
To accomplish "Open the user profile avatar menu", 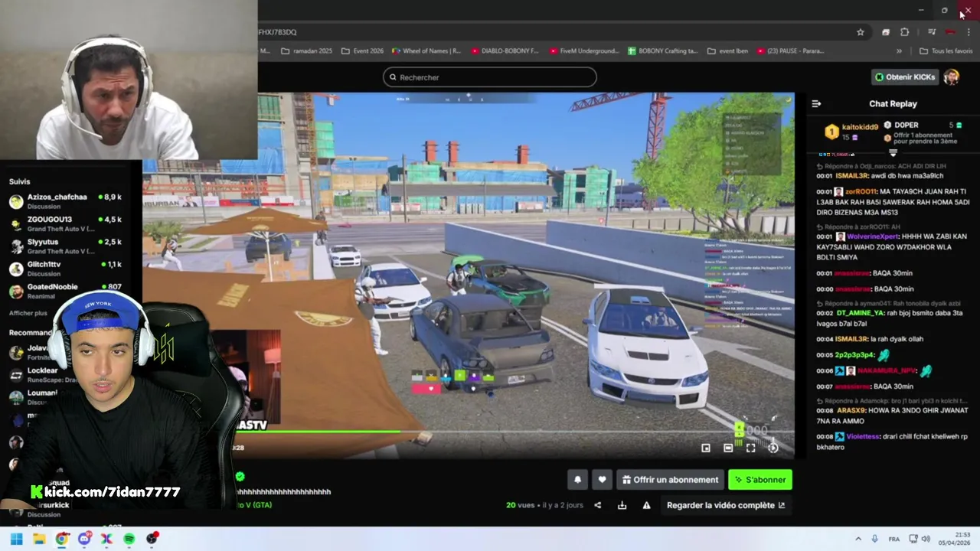I will pyautogui.click(x=952, y=77).
